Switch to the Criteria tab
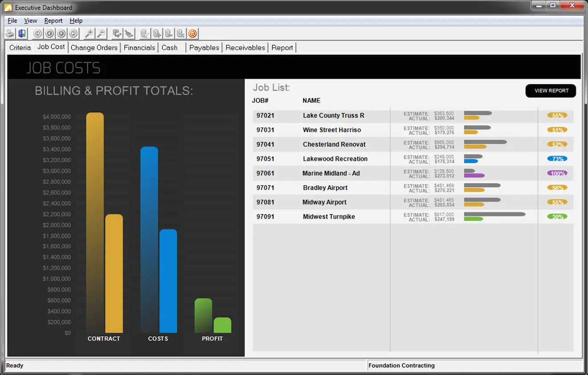 tap(19, 47)
